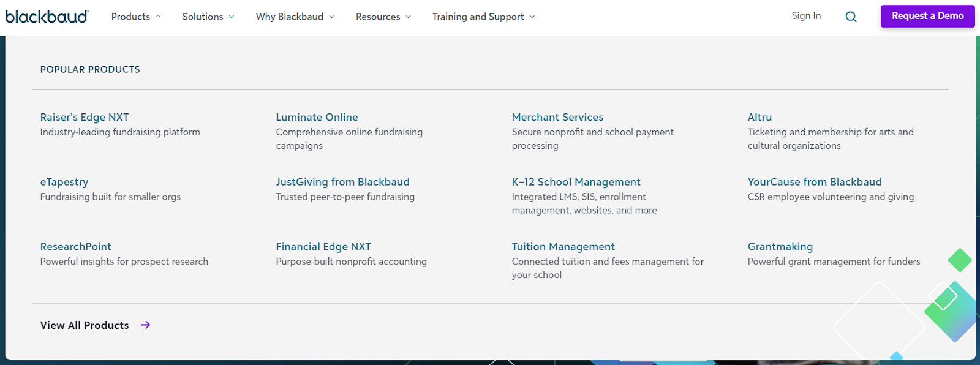Open the Merchant Services product link

[557, 117]
